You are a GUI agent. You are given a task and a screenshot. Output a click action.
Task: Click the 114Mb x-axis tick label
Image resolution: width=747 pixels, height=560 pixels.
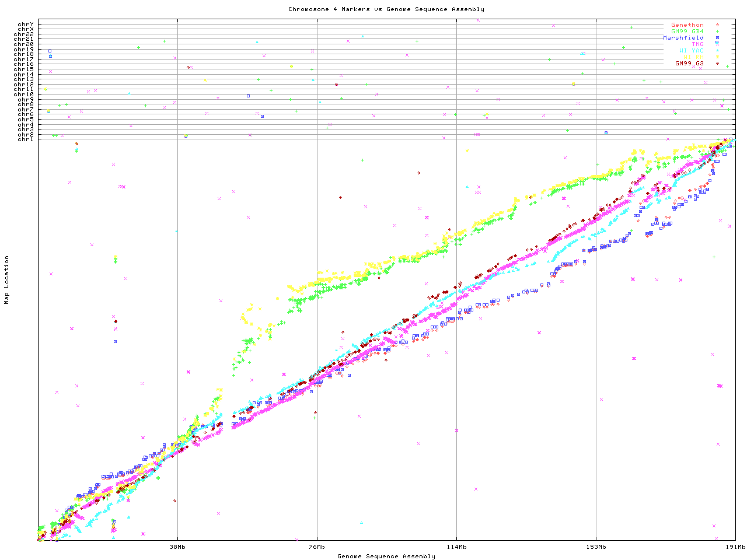[x=456, y=547]
